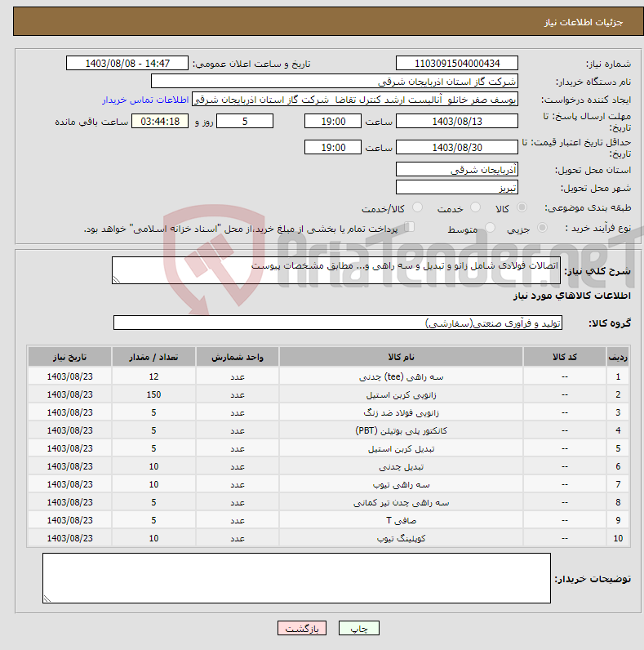Select row سه راهی تیوب
Screen dimensions: 644x650
coord(329,484)
